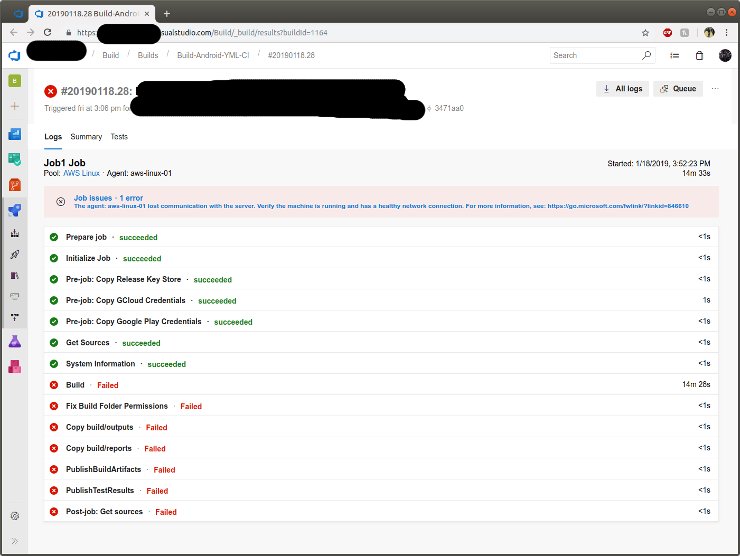Screen dimensions: 740x556
Task: Open the AWS Linux pool link
Action: [82, 173]
